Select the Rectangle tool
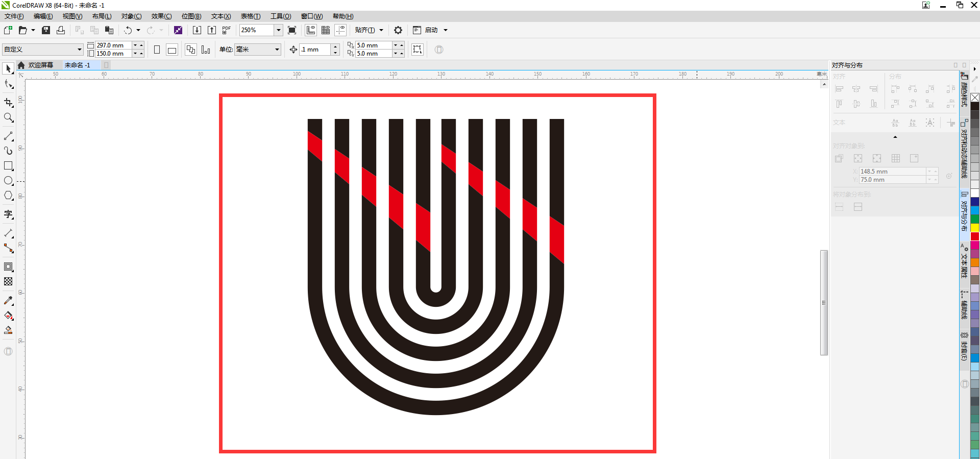Screen dimensions: 980x459 8,166
